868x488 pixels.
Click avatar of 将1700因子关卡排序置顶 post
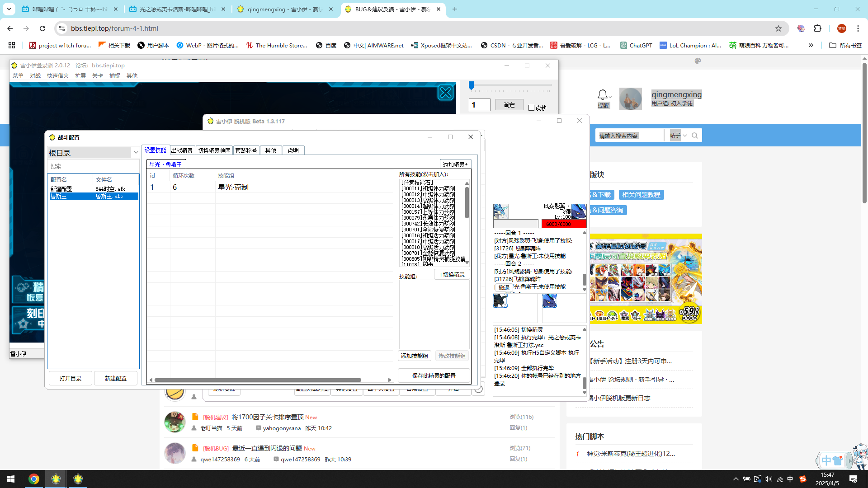pyautogui.click(x=175, y=422)
